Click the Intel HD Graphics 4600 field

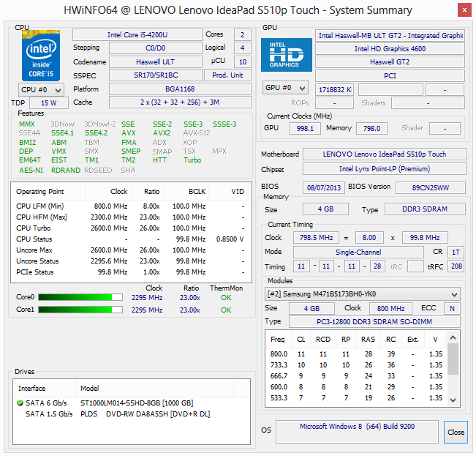point(390,49)
